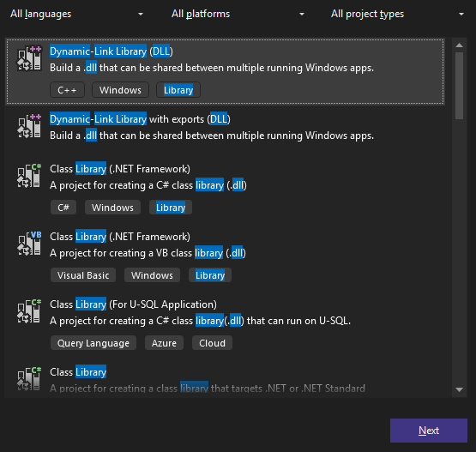Click the Dynamic-Link Library with exports icon
This screenshot has height=452, width=476.
[29, 126]
